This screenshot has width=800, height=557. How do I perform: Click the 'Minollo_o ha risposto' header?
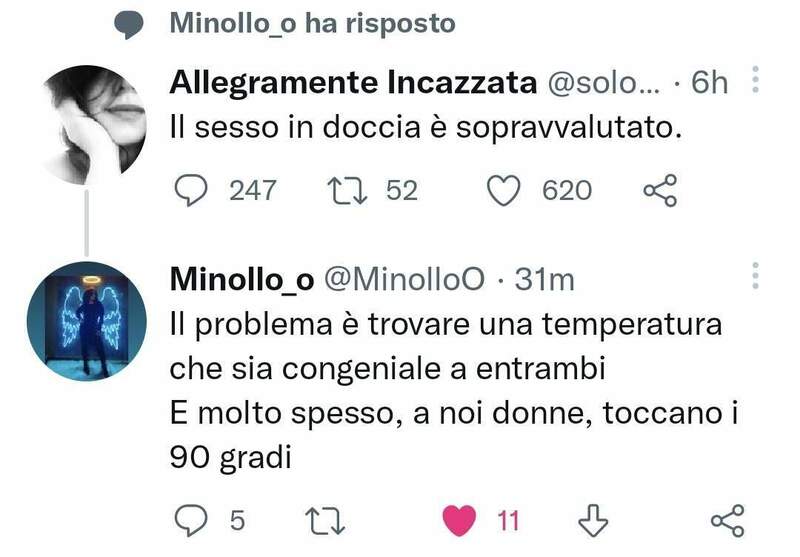[x=312, y=24]
